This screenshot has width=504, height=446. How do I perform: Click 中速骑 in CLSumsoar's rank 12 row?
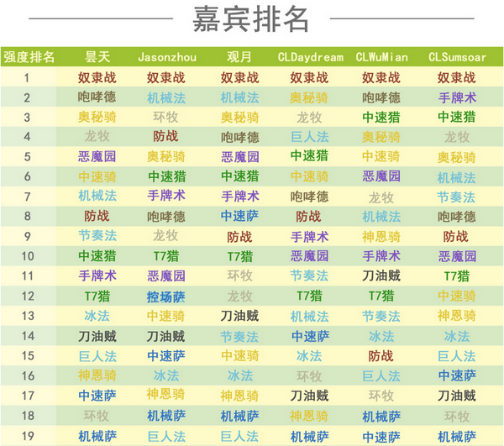[x=457, y=296]
